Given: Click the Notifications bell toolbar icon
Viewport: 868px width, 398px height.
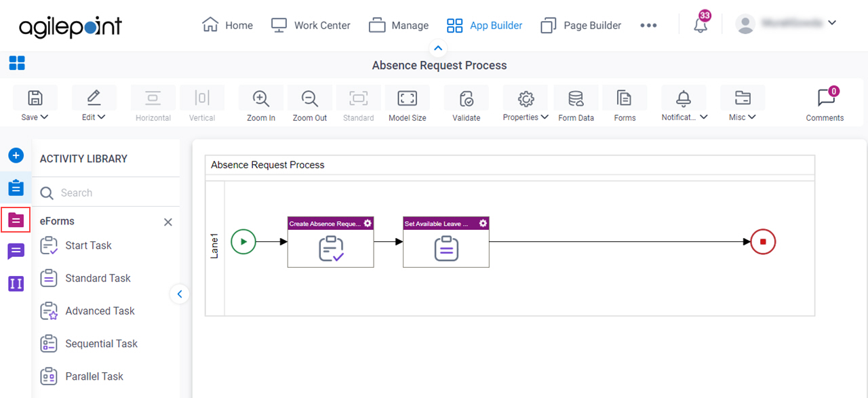Looking at the screenshot, I should coord(684,98).
